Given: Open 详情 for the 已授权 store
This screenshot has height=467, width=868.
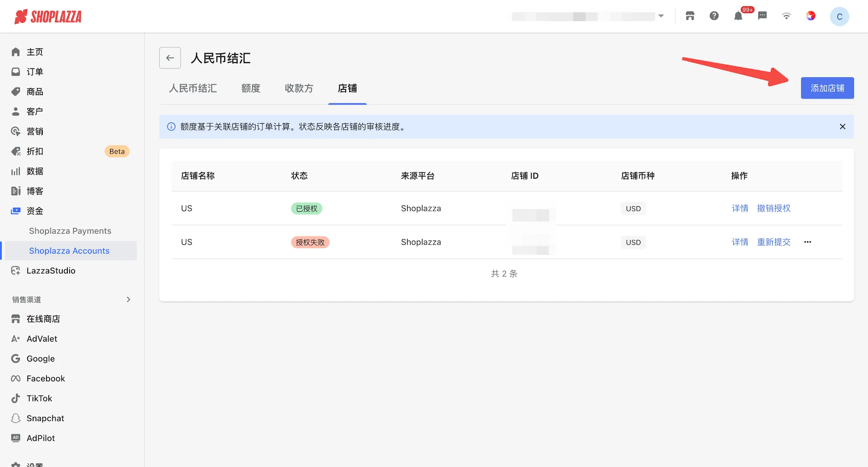Looking at the screenshot, I should click(x=740, y=208).
